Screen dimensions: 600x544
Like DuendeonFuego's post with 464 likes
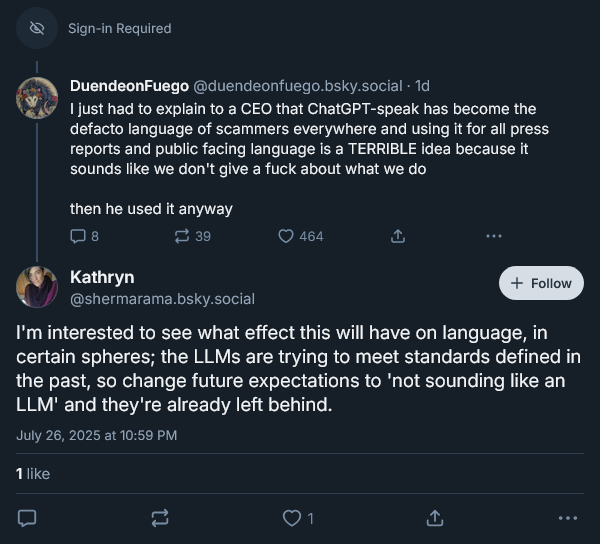click(286, 236)
